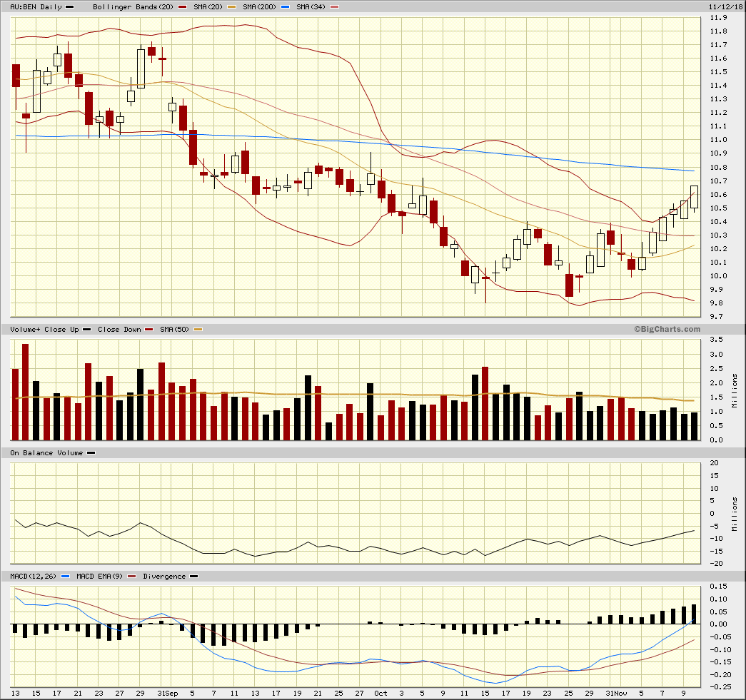The width and height of the screenshot is (746, 700).
Task: Click the dark red Bollinger Bands(20) legend swatch
Action: click(182, 7)
